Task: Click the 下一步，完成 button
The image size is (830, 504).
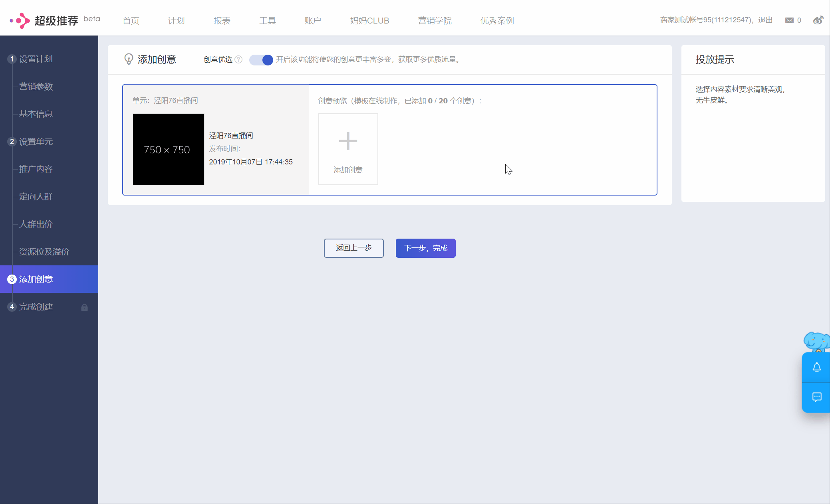Action: point(425,248)
